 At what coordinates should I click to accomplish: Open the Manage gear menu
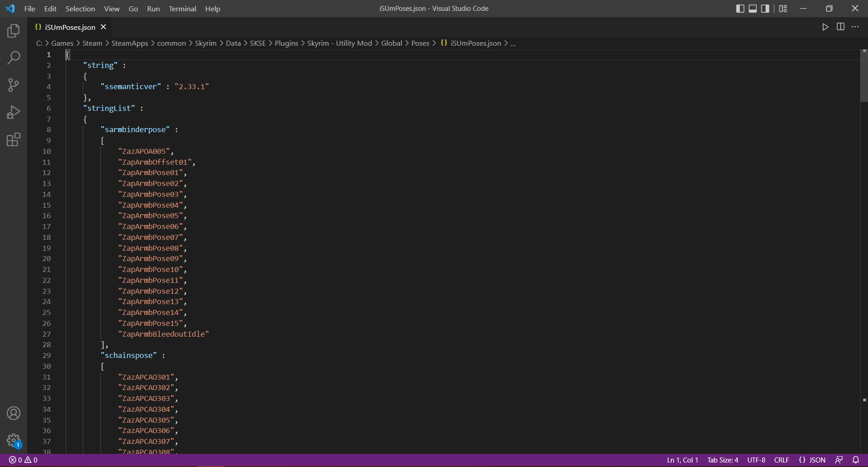point(14,440)
